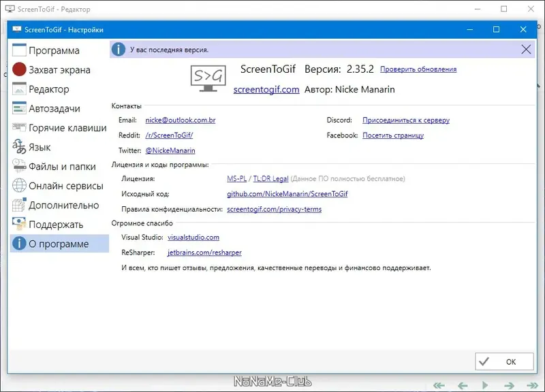This screenshot has height=392, width=545.
Task: Click the 'Данное ПО полностью бесплатное' note
Action: [348, 178]
